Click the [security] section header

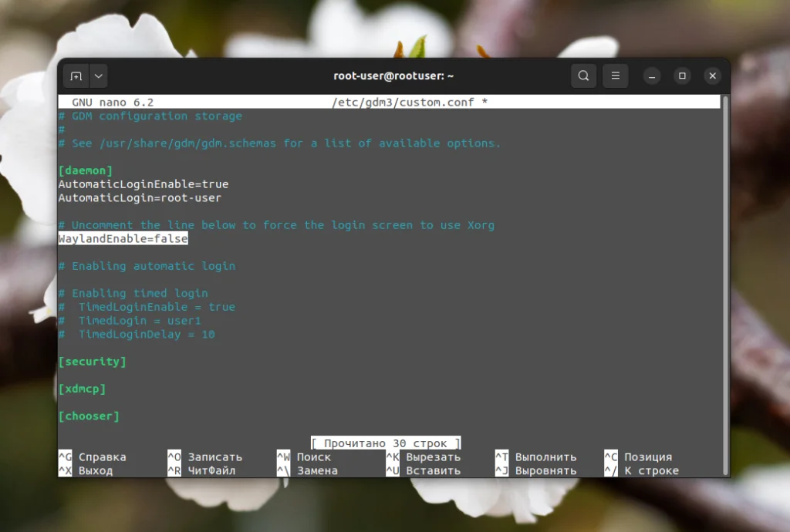93,362
